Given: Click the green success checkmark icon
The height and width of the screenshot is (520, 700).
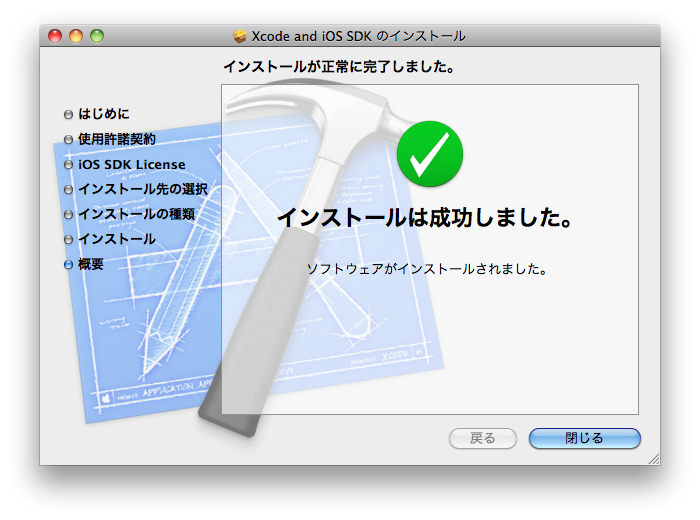Looking at the screenshot, I should pos(430,152).
